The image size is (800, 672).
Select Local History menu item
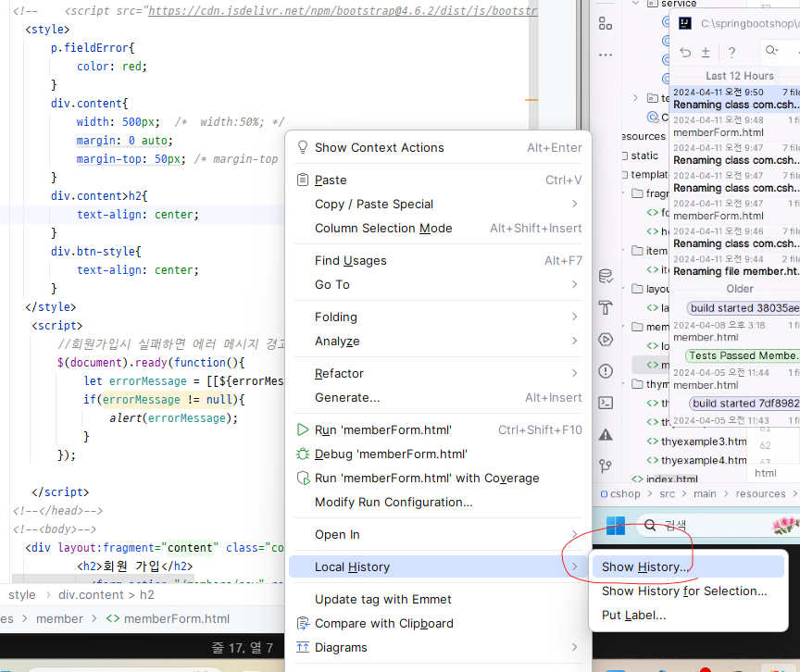pos(438,567)
